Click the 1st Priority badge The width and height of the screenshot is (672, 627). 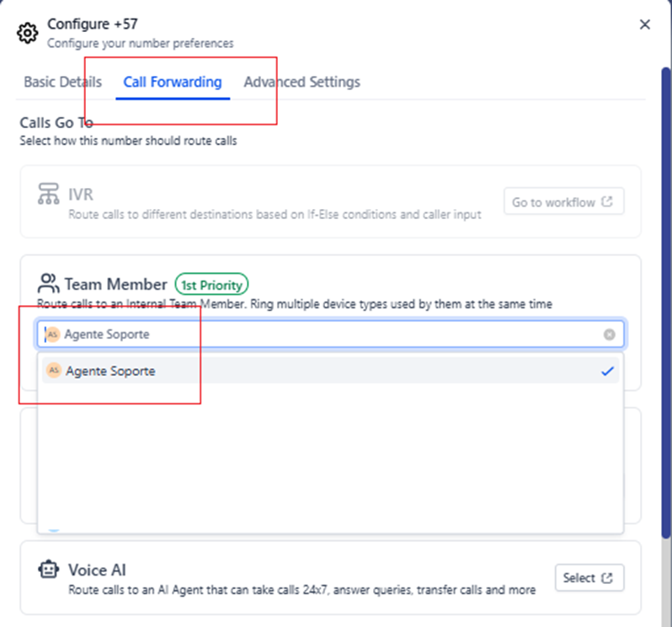(213, 284)
